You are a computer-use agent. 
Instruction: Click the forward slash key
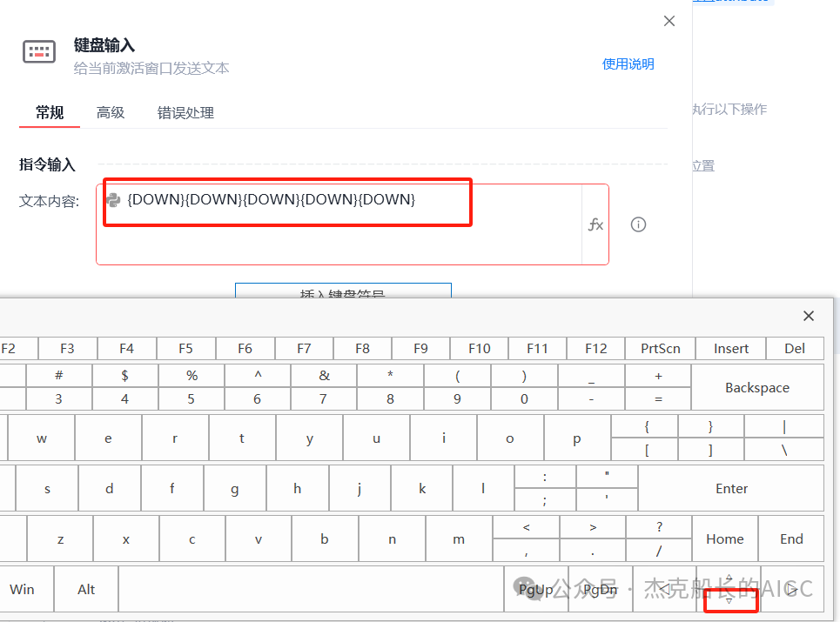tap(659, 551)
